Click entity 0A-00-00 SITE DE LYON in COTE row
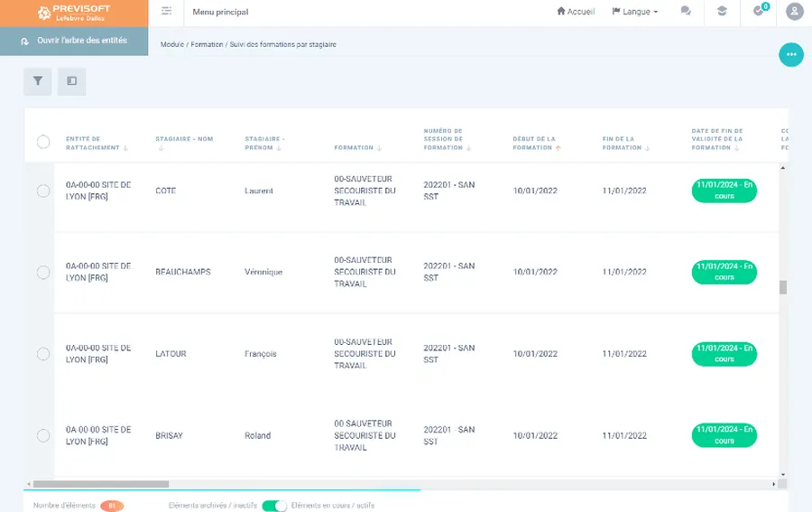This screenshot has width=812, height=512. click(98, 191)
